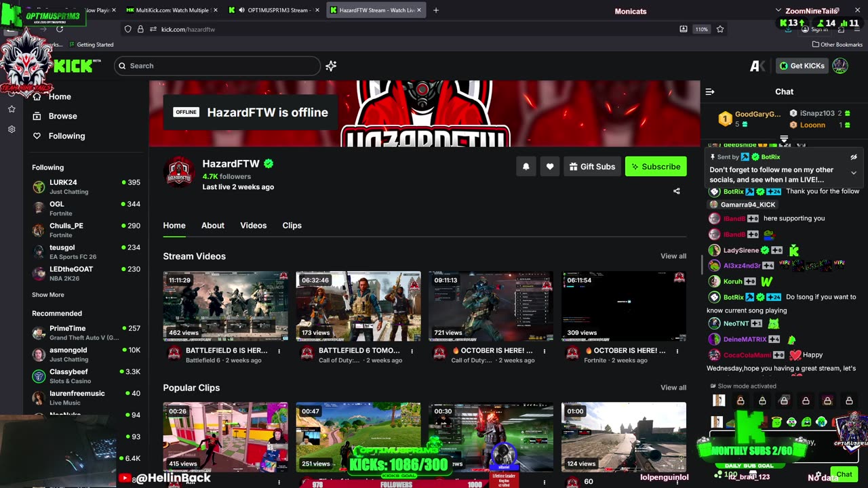This screenshot has height=488, width=868.
Task: Play the 11:11:29 Battlefield 6 stream video
Action: click(x=225, y=306)
